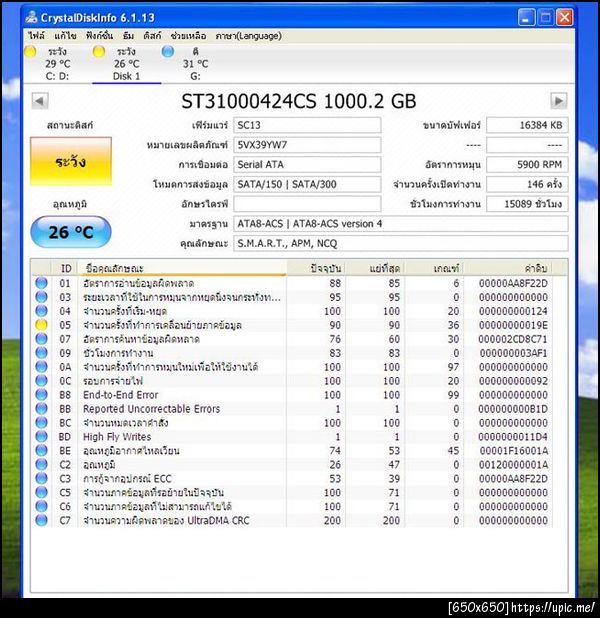
Task: Go to previous disk with left arrow
Action: point(40,101)
